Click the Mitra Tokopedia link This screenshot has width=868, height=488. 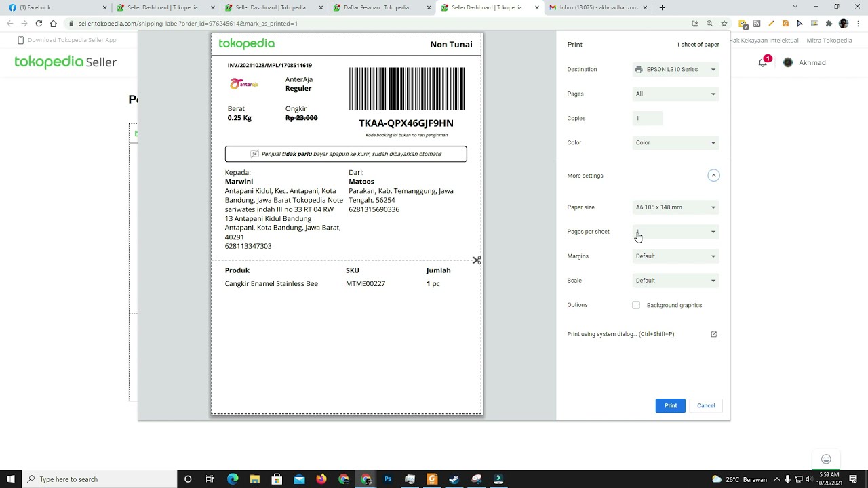coord(829,40)
